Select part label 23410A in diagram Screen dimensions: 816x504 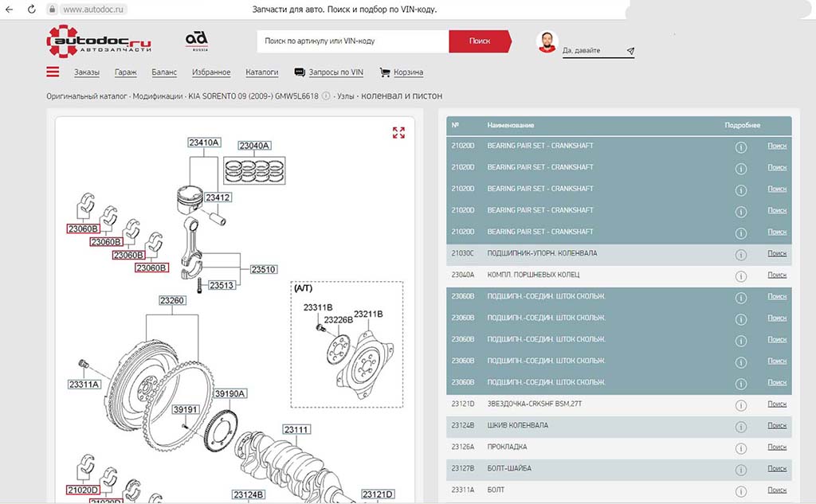tap(204, 143)
